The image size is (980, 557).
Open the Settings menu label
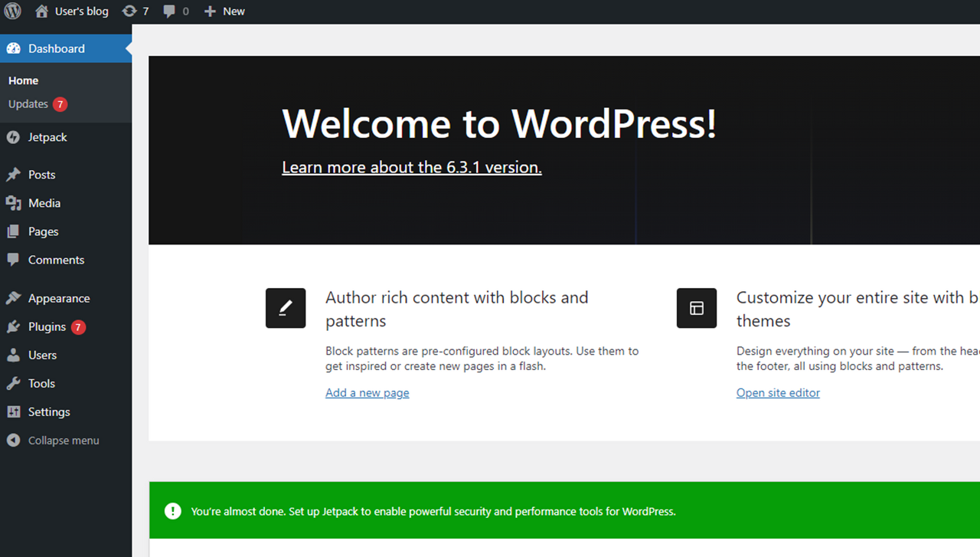pyautogui.click(x=49, y=411)
